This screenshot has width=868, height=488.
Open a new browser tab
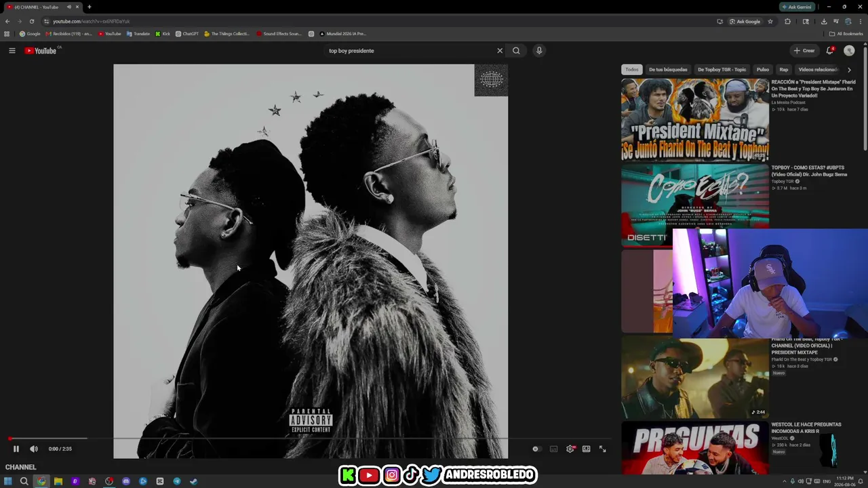click(89, 7)
